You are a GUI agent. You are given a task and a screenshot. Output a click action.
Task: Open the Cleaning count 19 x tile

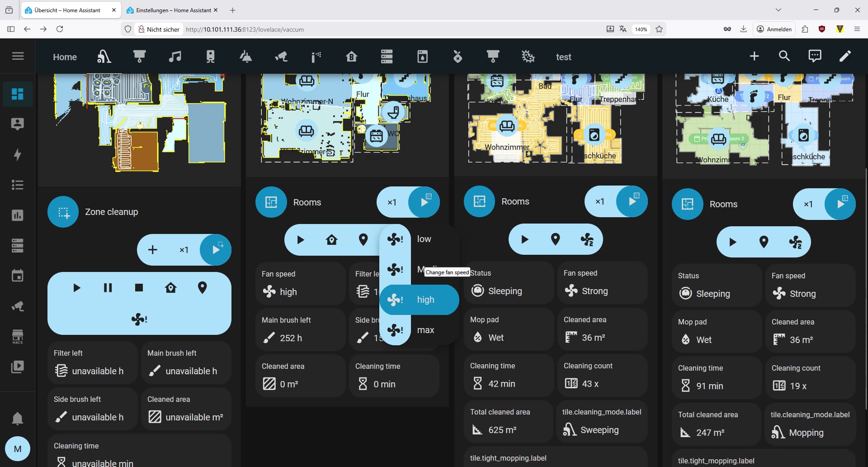[810, 379]
